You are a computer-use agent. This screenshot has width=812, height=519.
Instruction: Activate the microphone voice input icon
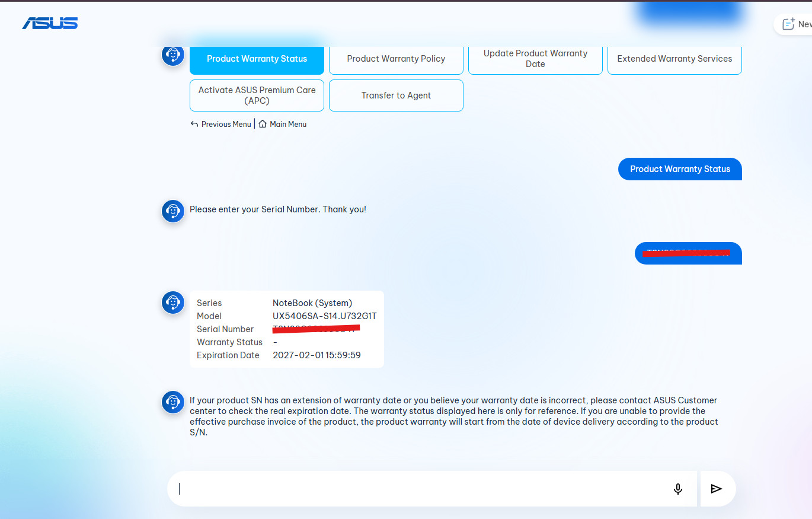coord(678,489)
